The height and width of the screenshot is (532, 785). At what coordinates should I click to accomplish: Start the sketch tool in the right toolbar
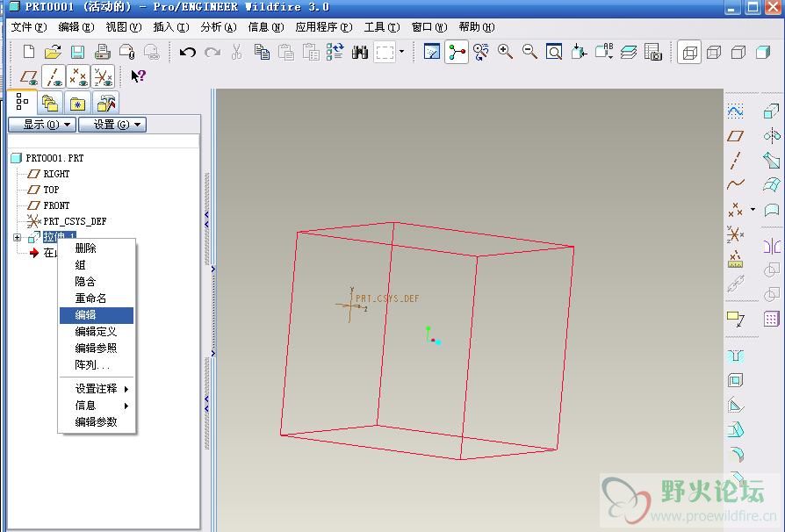pyautogui.click(x=736, y=111)
